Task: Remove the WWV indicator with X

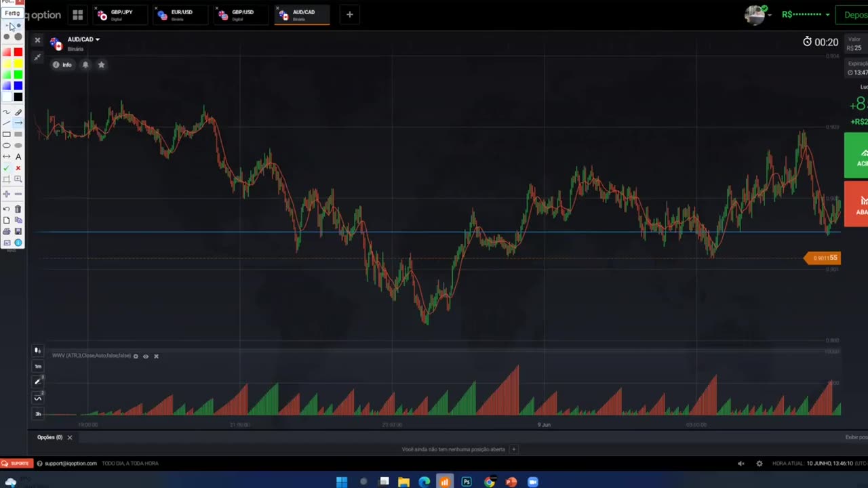Action: 156,356
